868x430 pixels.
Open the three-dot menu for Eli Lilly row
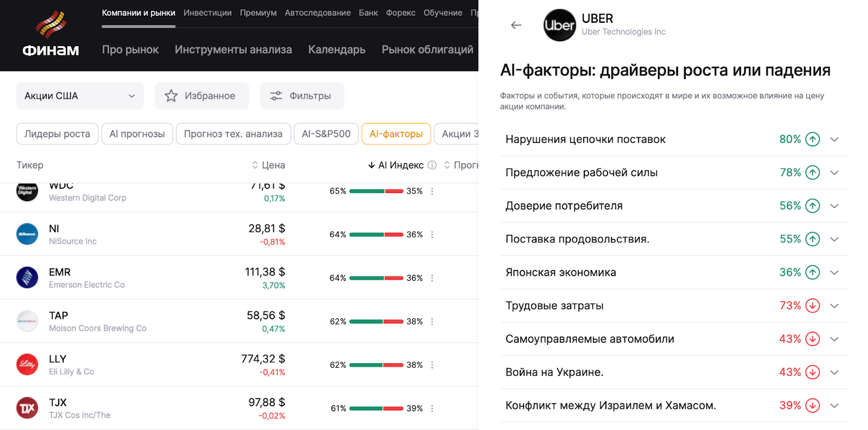pos(432,365)
